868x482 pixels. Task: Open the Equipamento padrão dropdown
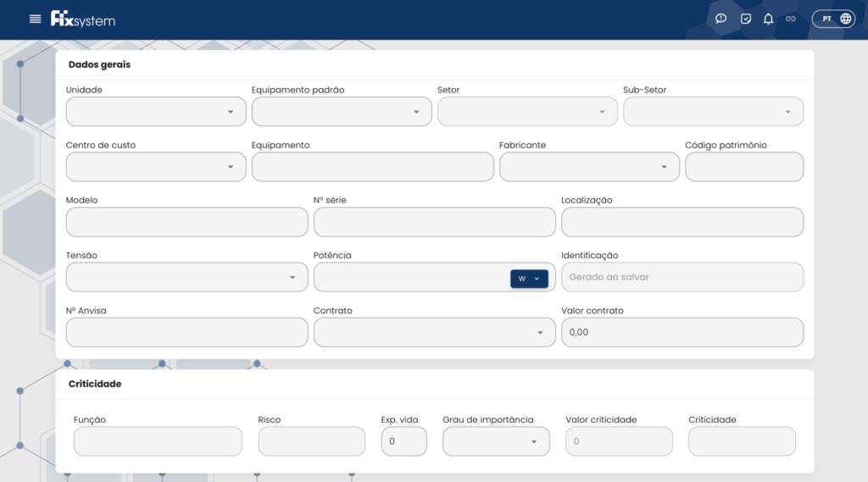click(342, 112)
